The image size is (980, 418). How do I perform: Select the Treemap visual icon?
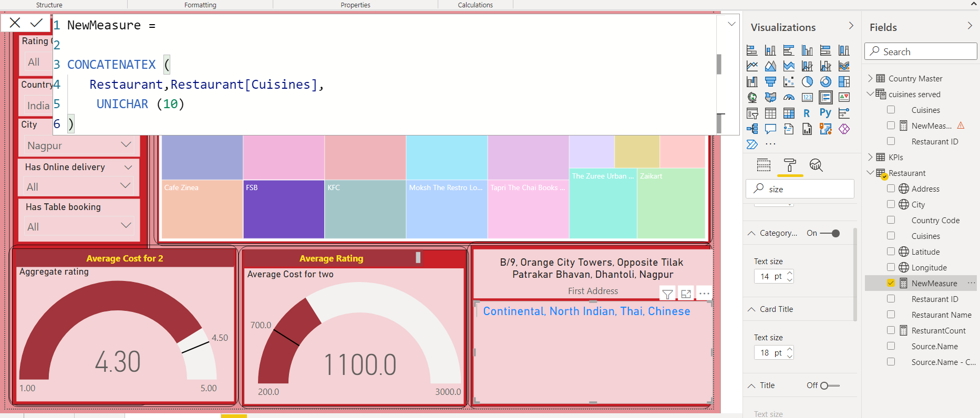click(844, 82)
